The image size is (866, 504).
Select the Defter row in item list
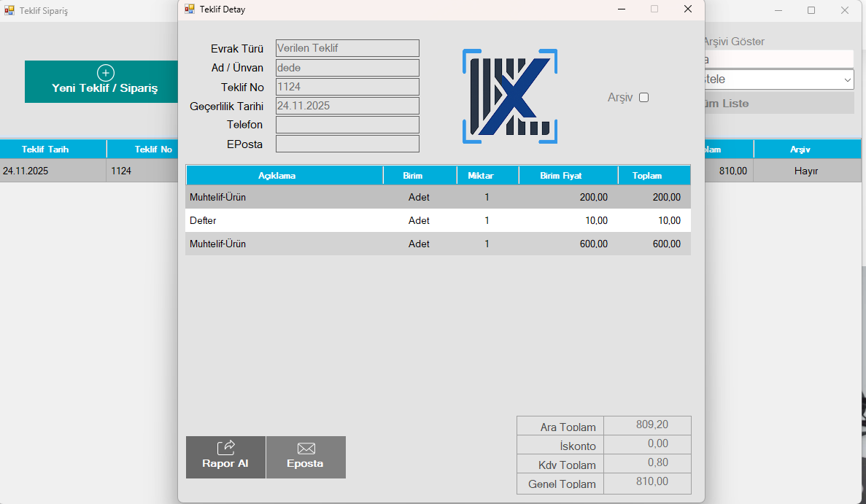(438, 220)
